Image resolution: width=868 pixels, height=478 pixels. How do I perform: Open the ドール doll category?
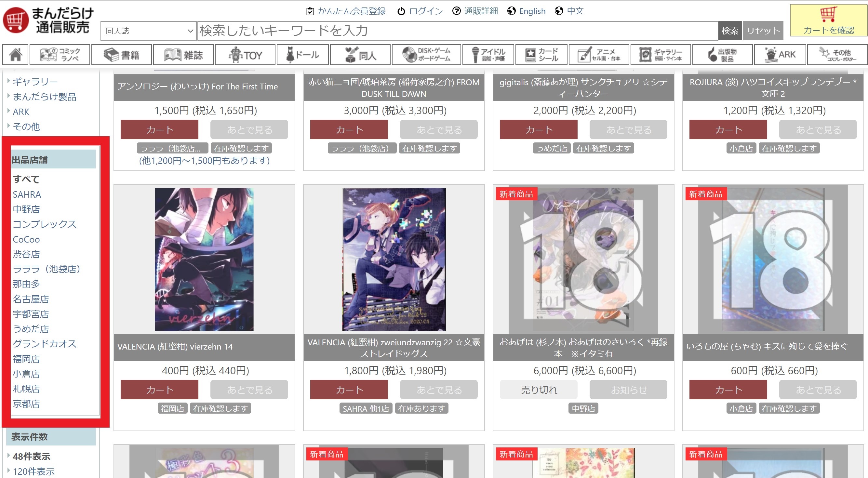[x=302, y=55]
